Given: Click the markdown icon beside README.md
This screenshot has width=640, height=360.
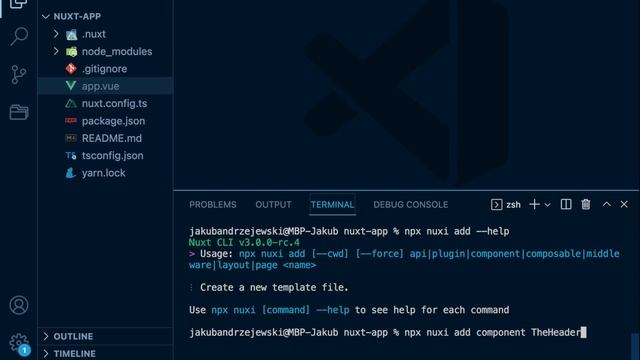Looking at the screenshot, I should pos(71,138).
